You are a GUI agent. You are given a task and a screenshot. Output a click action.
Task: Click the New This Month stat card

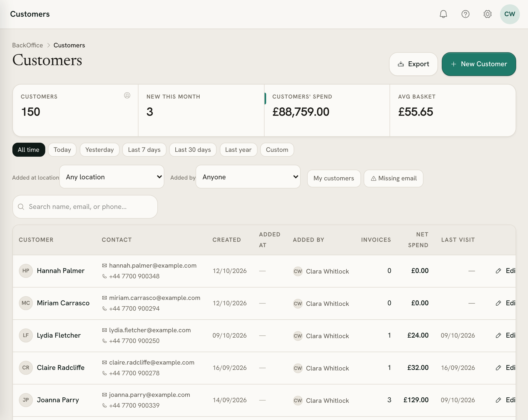point(201,110)
